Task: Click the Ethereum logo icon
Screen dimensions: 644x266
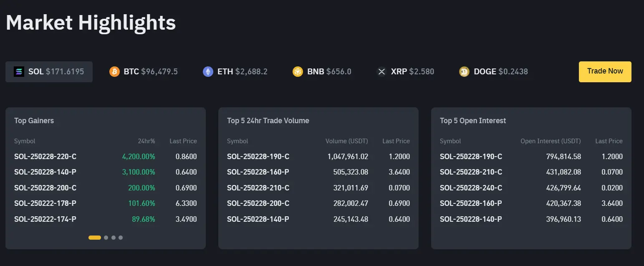Action: (208, 72)
